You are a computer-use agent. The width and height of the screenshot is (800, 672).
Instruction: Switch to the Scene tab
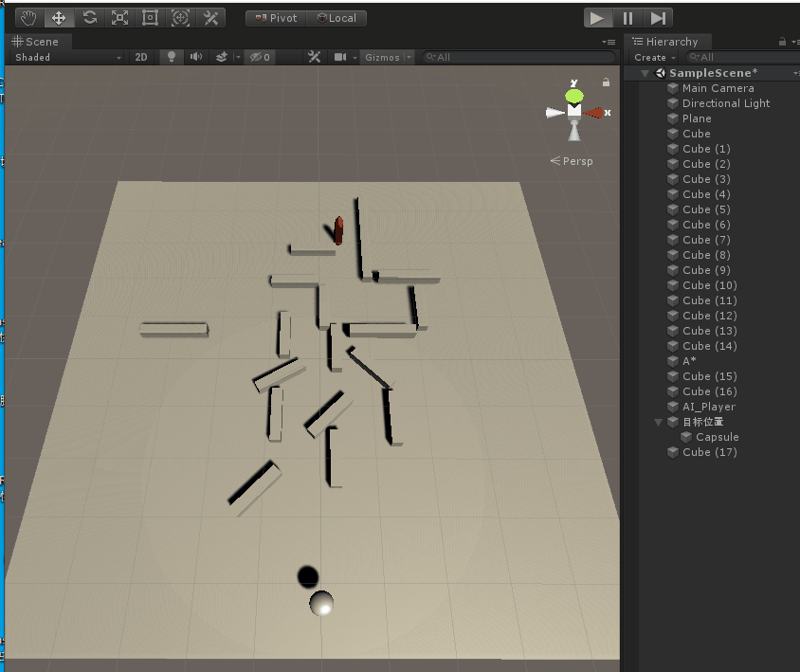[x=38, y=41]
